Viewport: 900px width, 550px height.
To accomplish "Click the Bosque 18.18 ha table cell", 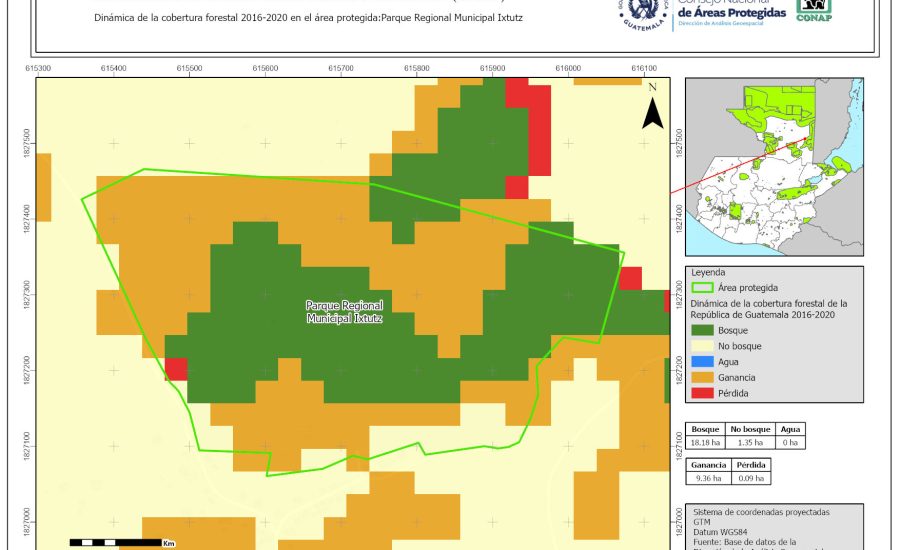I will coord(706,442).
